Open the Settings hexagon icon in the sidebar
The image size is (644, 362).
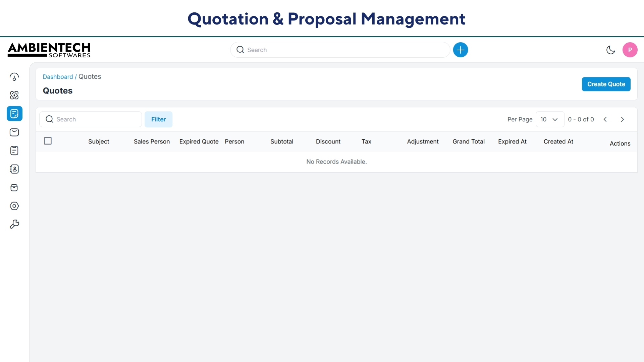pyautogui.click(x=14, y=206)
